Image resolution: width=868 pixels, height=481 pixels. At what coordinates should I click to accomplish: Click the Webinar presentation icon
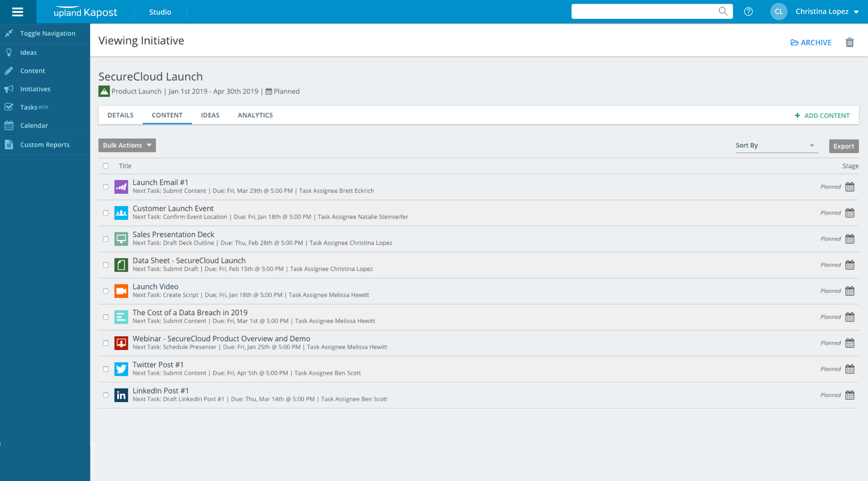(121, 343)
